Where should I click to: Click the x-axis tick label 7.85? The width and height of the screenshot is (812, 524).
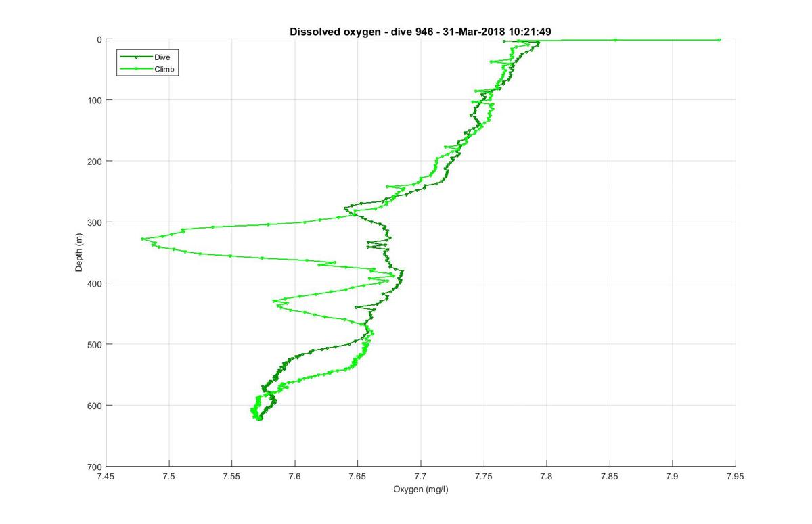coord(610,476)
